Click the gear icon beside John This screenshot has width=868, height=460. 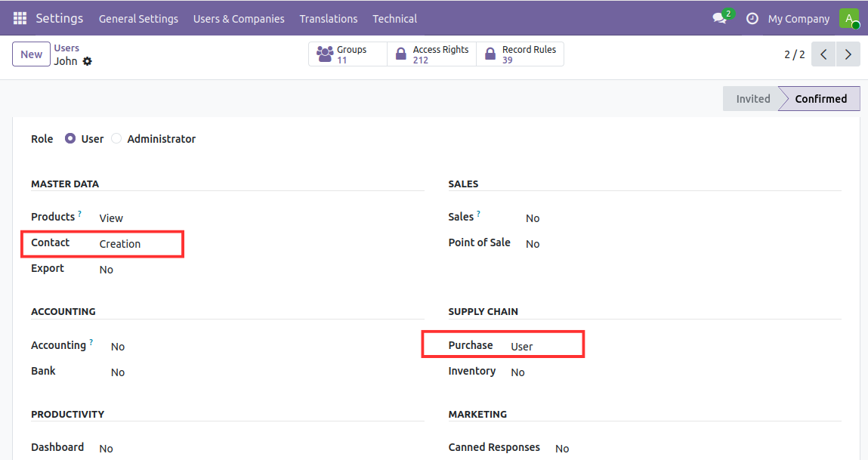87,61
